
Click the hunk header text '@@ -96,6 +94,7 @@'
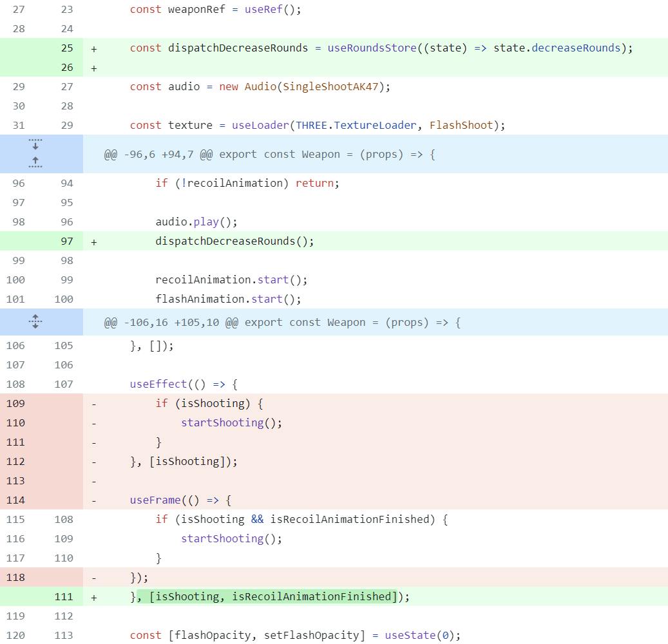pos(158,155)
